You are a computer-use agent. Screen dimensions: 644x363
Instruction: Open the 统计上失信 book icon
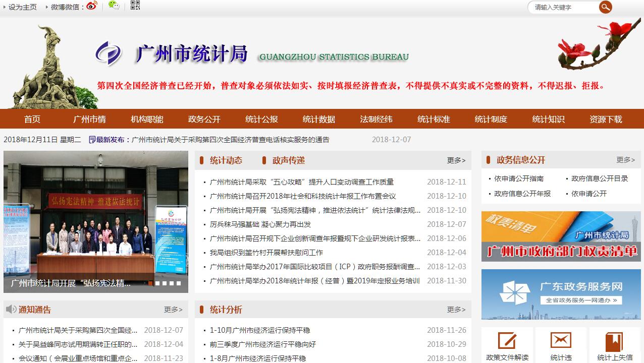tap(614, 341)
